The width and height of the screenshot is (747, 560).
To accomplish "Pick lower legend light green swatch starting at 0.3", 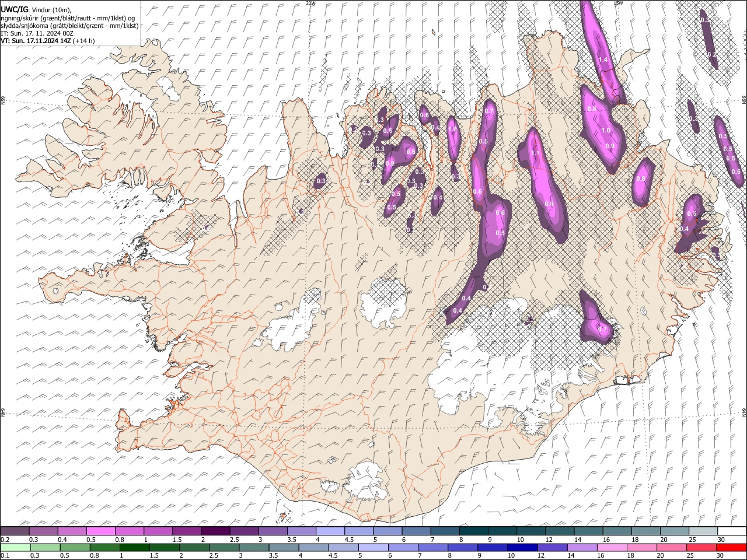I will (x=44, y=547).
